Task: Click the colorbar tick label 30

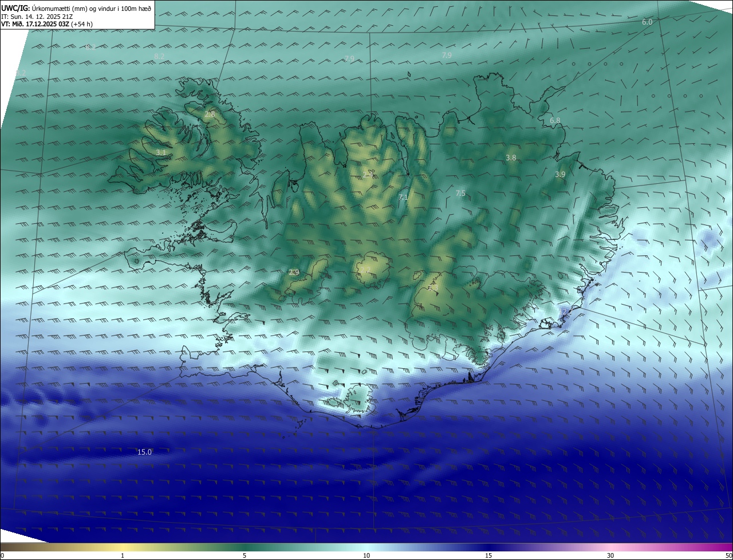Action: coord(610,555)
